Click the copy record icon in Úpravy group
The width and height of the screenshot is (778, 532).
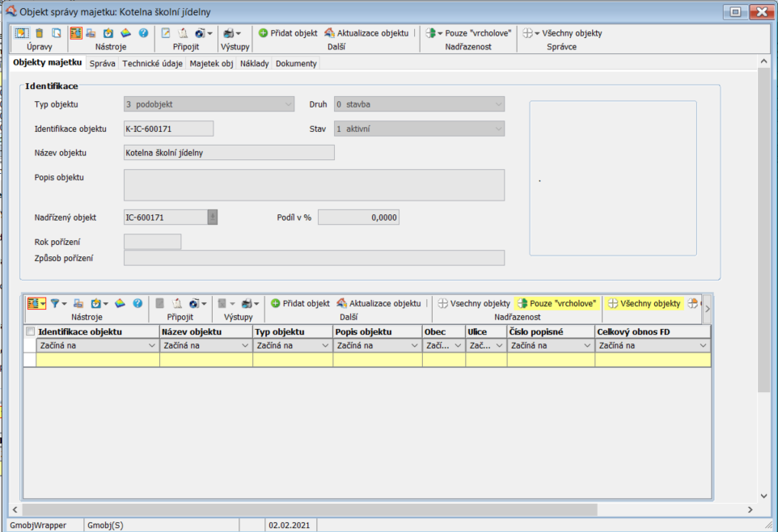tap(57, 33)
